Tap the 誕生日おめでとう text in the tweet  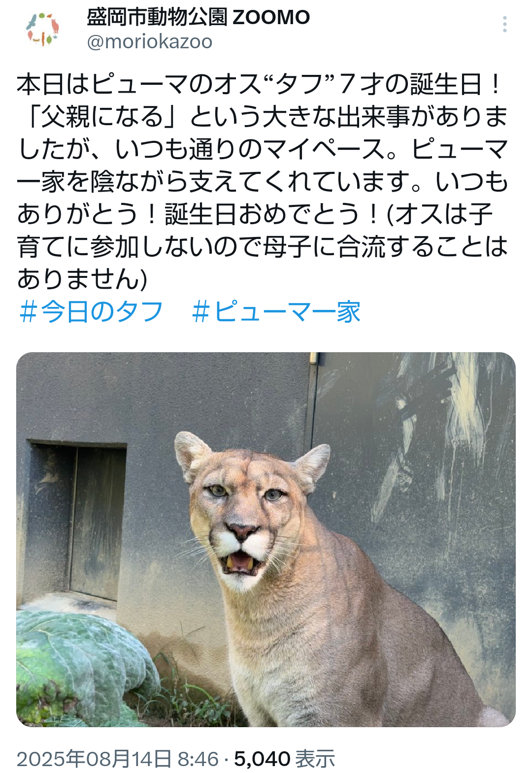point(262,214)
